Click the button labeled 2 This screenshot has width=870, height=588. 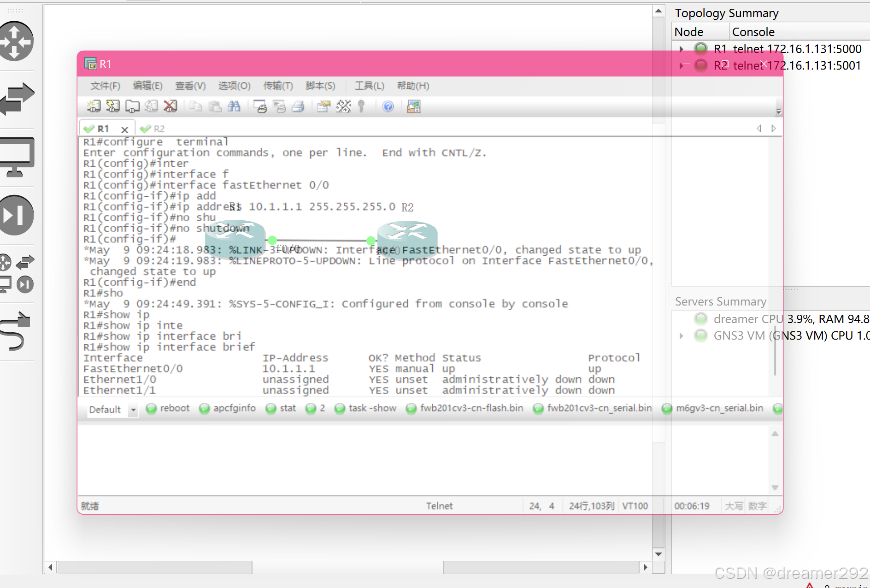(x=315, y=408)
